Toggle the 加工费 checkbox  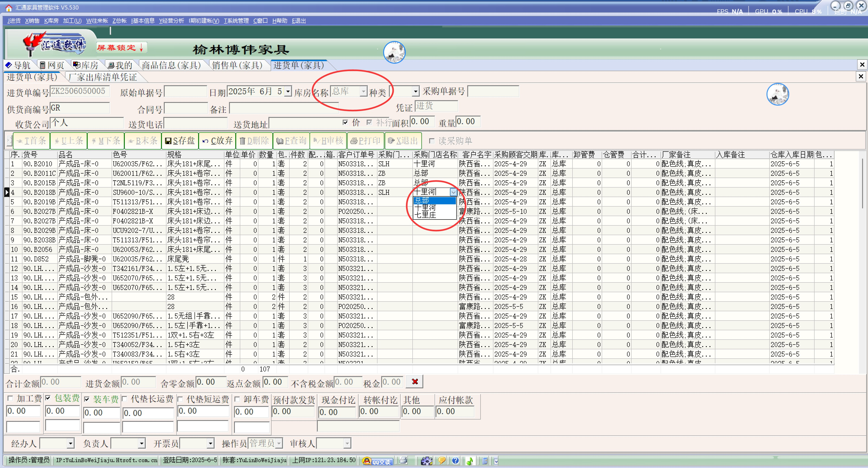pyautogui.click(x=10, y=398)
